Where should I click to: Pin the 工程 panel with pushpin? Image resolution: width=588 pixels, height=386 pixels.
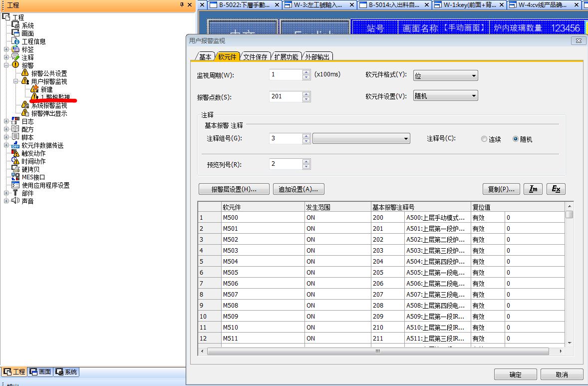tap(182, 5)
